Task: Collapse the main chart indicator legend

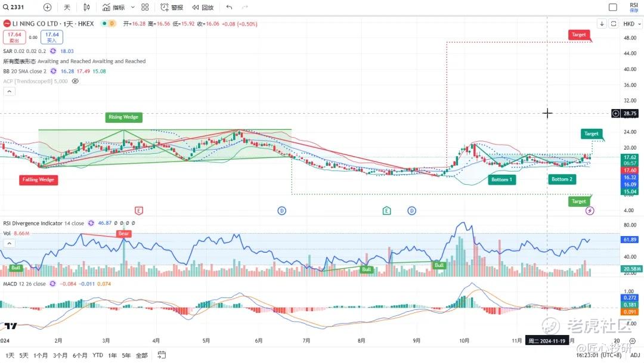Action: (9, 91)
